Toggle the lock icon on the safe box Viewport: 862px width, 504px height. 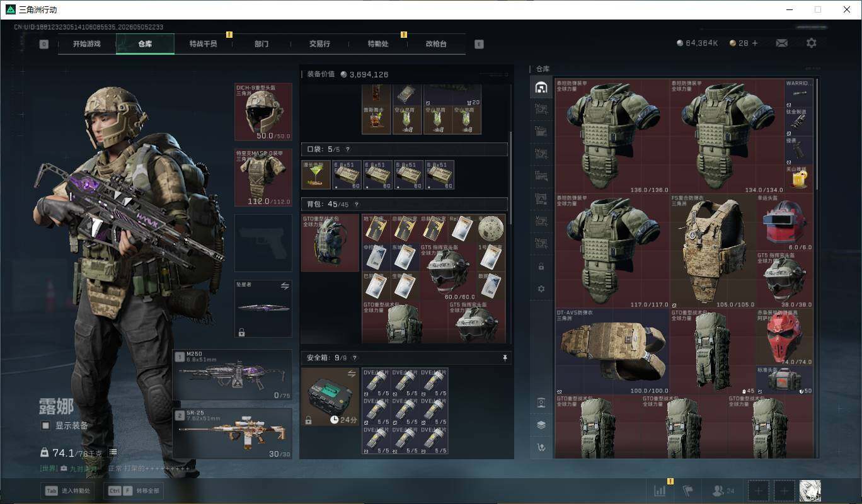(308, 420)
